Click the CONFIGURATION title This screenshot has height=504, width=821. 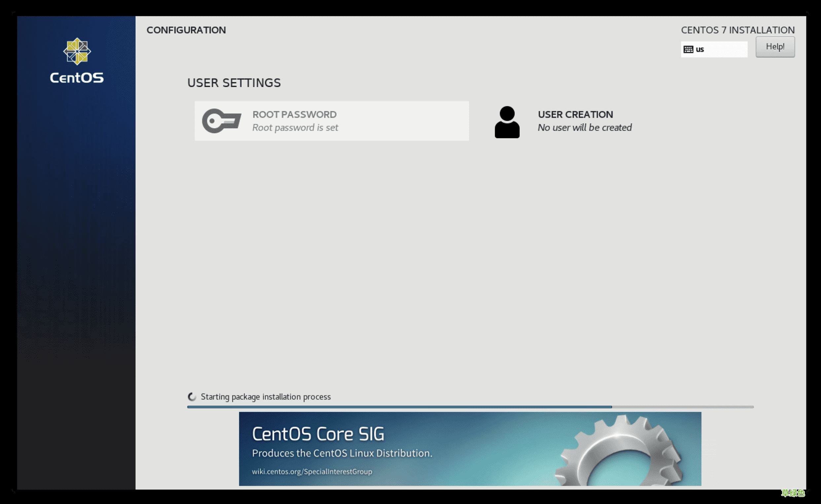click(186, 30)
